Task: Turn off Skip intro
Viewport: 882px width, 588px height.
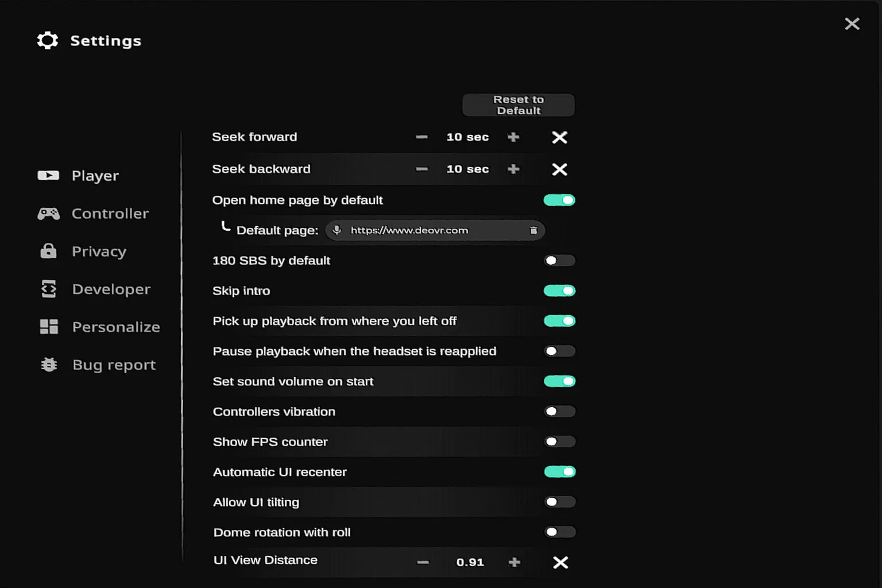Action: (x=559, y=291)
